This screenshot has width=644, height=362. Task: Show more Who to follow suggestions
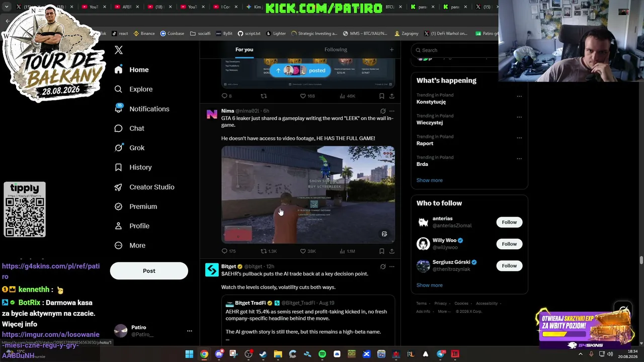tap(430, 286)
